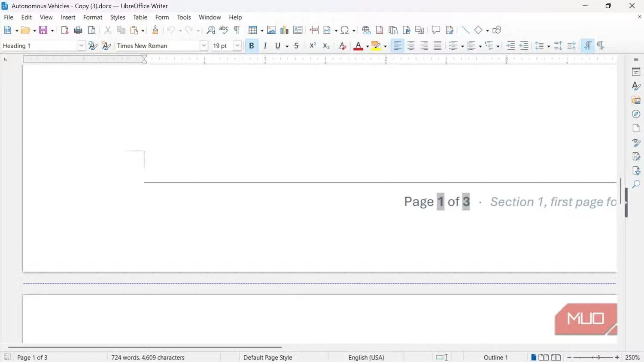Click the Save document icon
This screenshot has width=644, height=362.
tap(43, 30)
